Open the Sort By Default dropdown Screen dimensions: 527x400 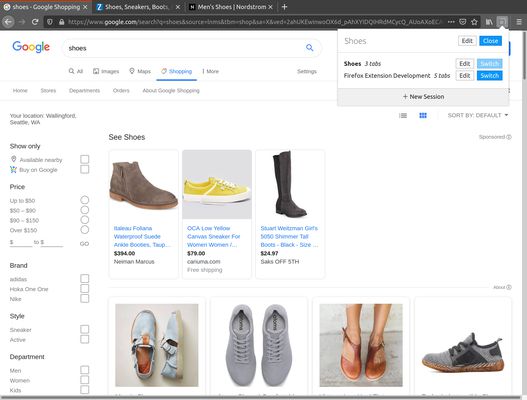478,115
